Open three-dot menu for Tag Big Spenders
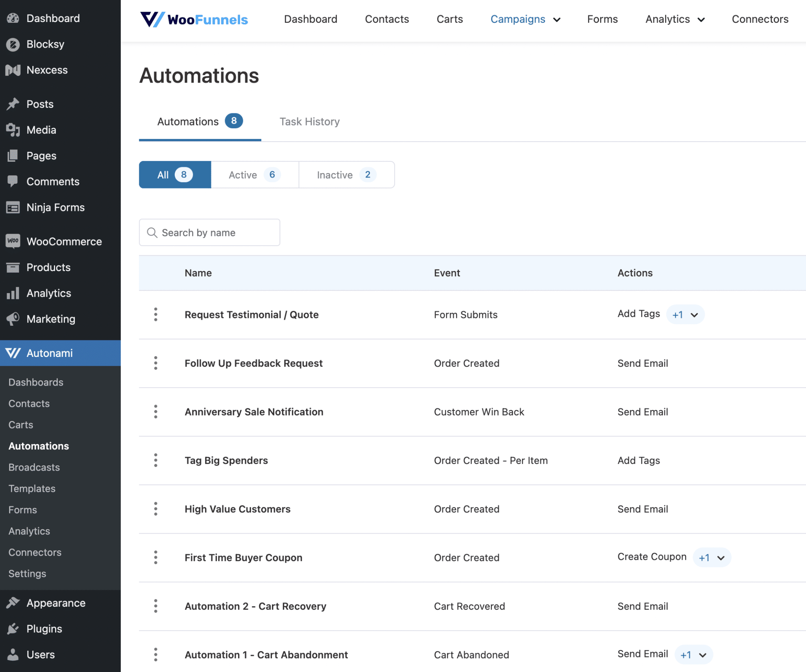 tap(156, 460)
